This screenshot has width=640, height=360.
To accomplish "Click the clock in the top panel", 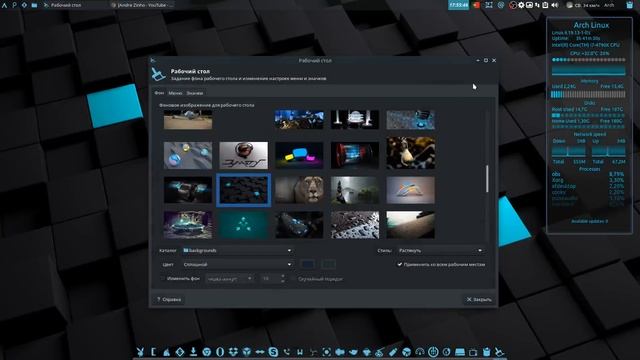I will click(x=458, y=5).
